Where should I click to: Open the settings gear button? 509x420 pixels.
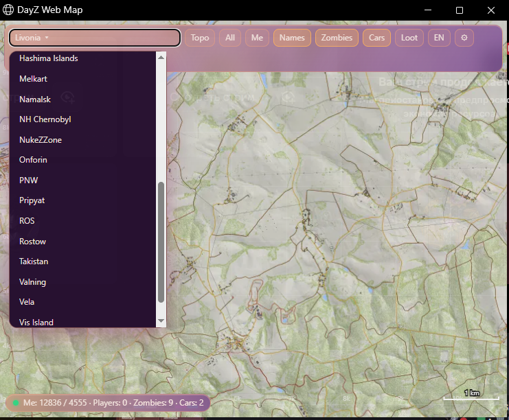click(464, 38)
